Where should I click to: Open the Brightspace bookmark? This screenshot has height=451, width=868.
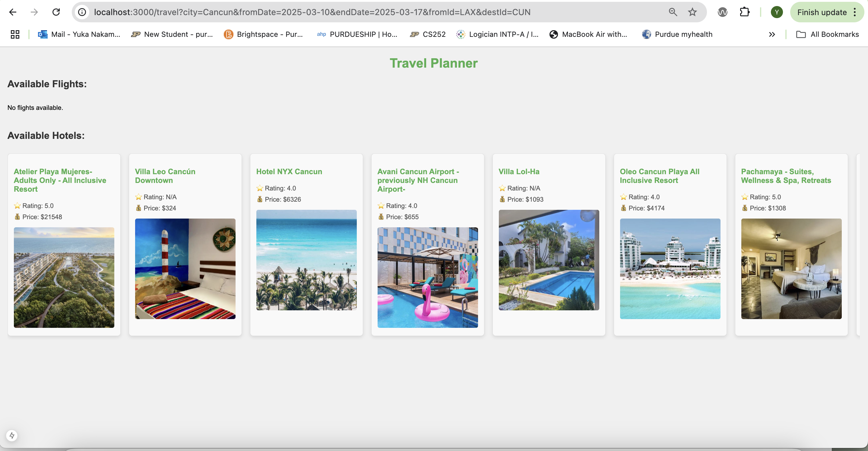tap(263, 34)
